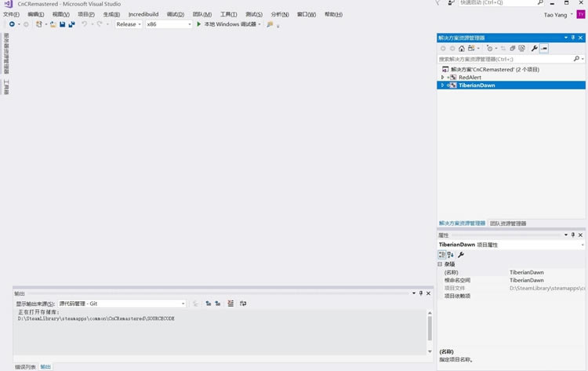The width and height of the screenshot is (588, 371).
Task: Click the wrench Properties icon in Solution Explorer
Action: click(535, 49)
